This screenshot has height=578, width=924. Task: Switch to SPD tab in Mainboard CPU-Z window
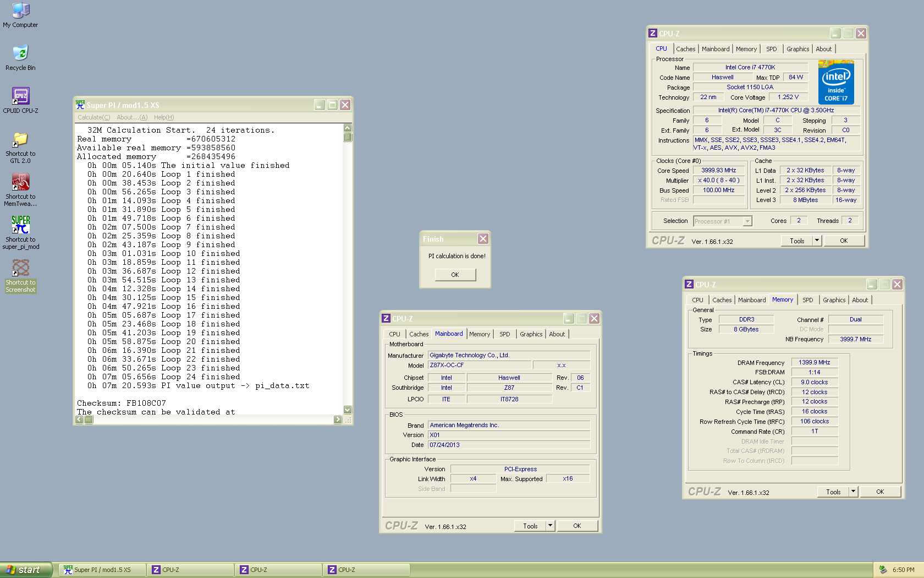[505, 334]
